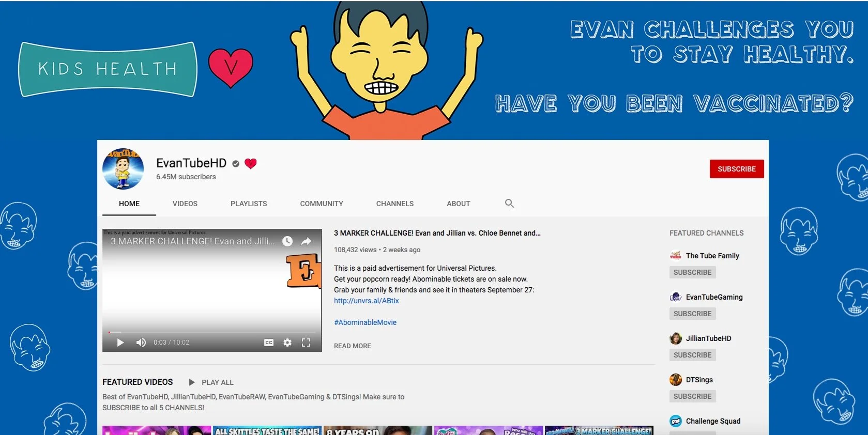Click the Challenge Squad channel name
Image resolution: width=868 pixels, height=435 pixels.
[713, 421]
